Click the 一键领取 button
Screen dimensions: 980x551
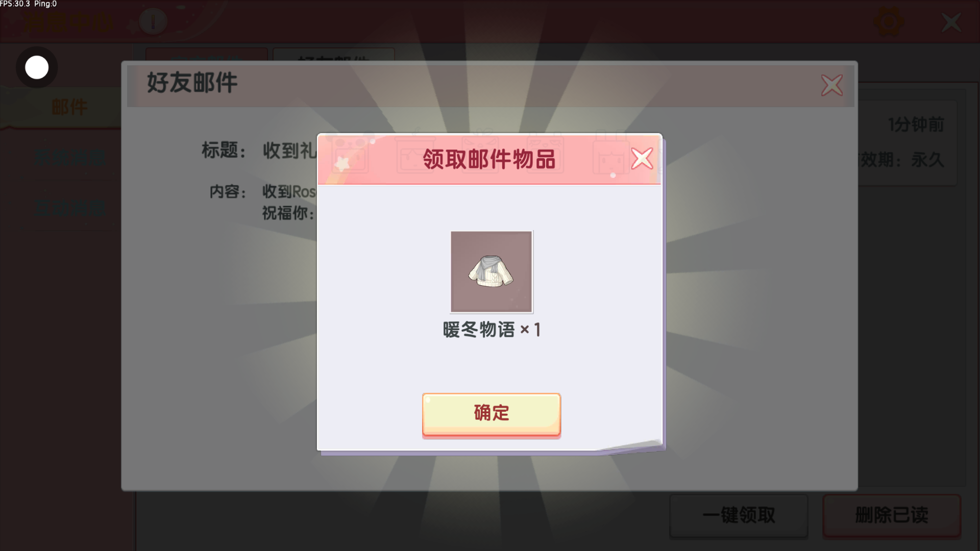[x=739, y=515]
